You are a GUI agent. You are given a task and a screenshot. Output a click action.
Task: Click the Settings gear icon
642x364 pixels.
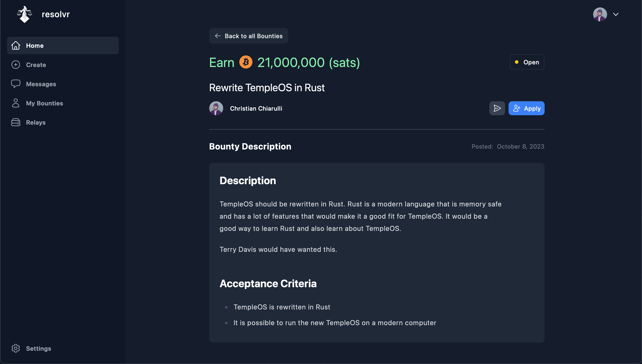[16, 348]
